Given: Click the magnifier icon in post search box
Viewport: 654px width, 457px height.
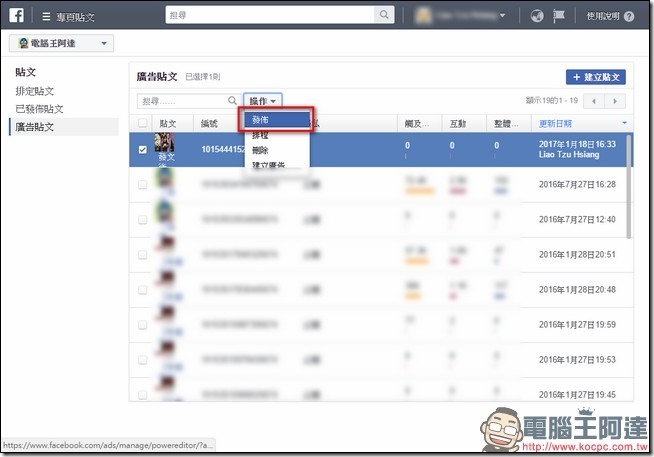Looking at the screenshot, I should [232, 100].
